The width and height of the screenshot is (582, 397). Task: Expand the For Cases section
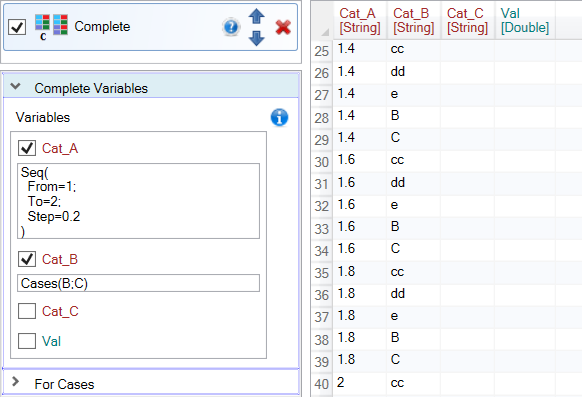tap(16, 381)
